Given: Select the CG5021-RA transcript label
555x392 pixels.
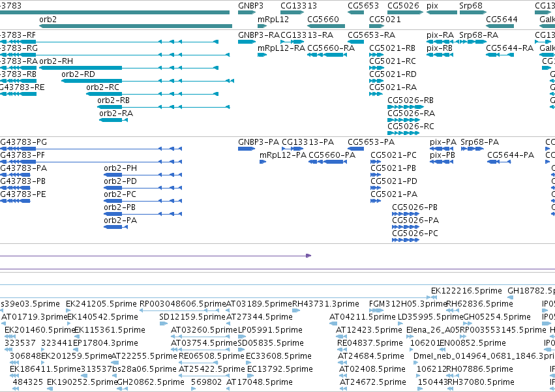Looking at the screenshot, I should coord(393,87).
